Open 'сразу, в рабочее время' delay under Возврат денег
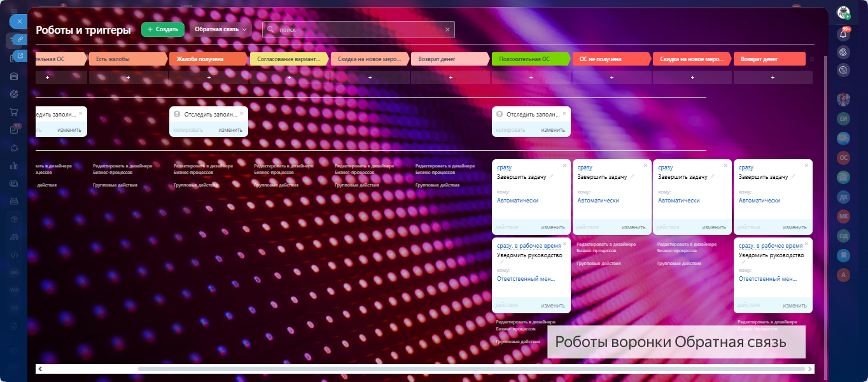Image resolution: width=868 pixels, height=382 pixels. click(x=770, y=246)
